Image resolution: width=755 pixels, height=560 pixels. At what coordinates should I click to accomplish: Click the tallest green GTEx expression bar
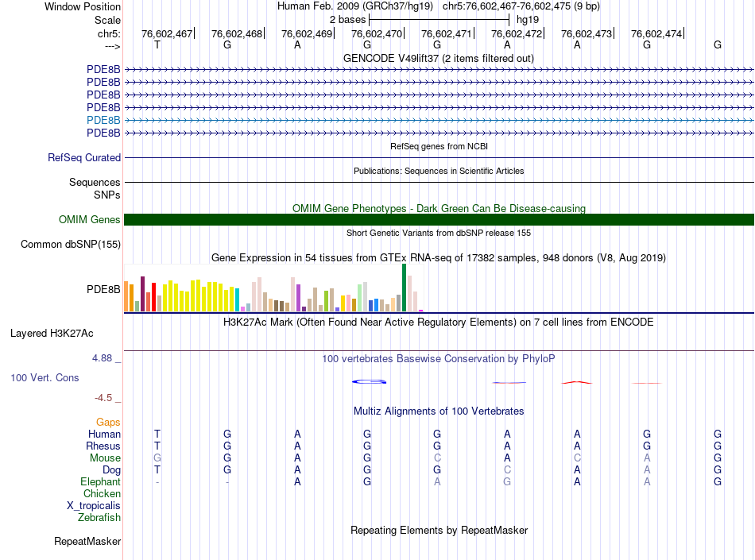point(404,288)
